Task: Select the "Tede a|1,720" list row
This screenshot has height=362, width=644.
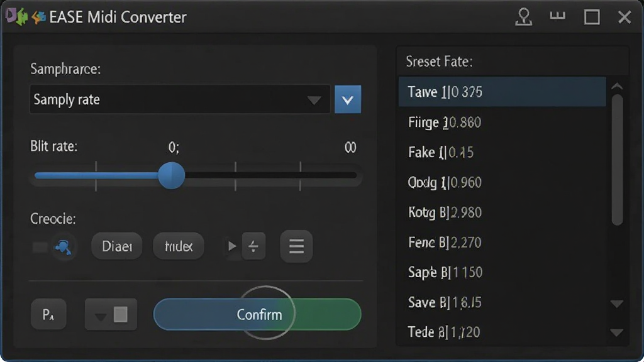Action: click(502, 332)
